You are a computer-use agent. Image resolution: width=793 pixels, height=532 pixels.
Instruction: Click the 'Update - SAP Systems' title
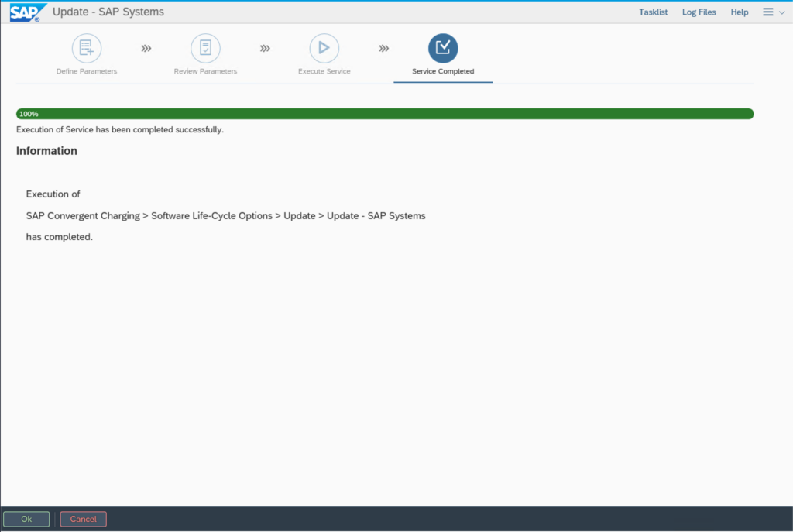108,12
